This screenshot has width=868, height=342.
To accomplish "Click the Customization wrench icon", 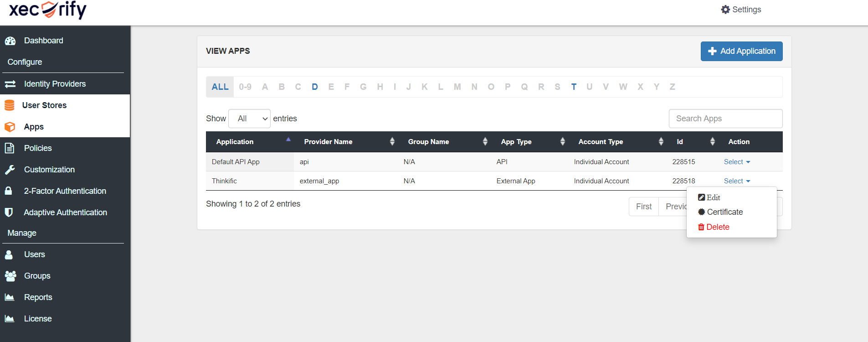I will 10,170.
